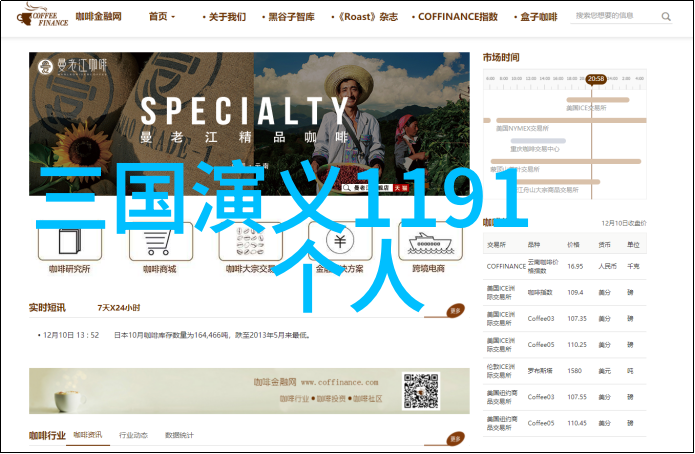This screenshot has height=454, width=695.
Task: Click the 价格 column header
Action: click(573, 245)
